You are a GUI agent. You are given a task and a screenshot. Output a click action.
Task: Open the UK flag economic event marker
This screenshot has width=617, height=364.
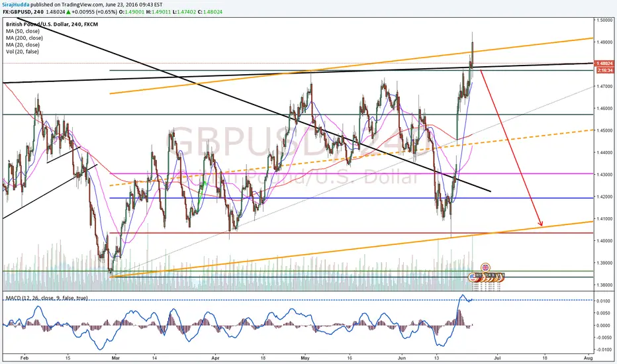click(485, 267)
